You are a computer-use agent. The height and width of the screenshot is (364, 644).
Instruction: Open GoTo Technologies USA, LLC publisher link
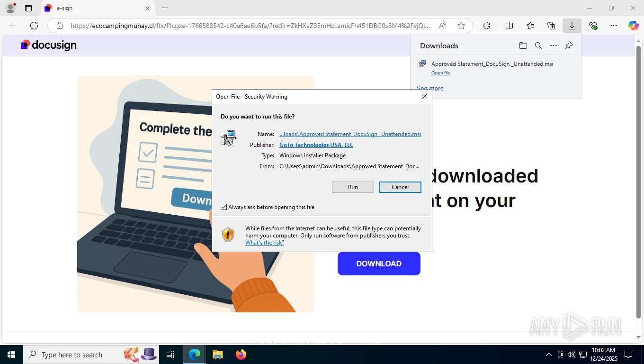[x=316, y=145]
